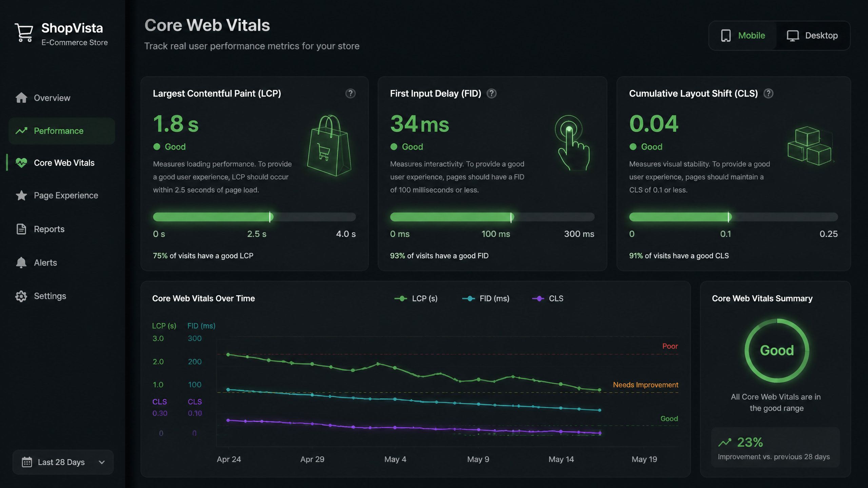Screen dimensions: 868x488
Task: Click the shopping bag illustration in LCP card
Action: pos(329,146)
